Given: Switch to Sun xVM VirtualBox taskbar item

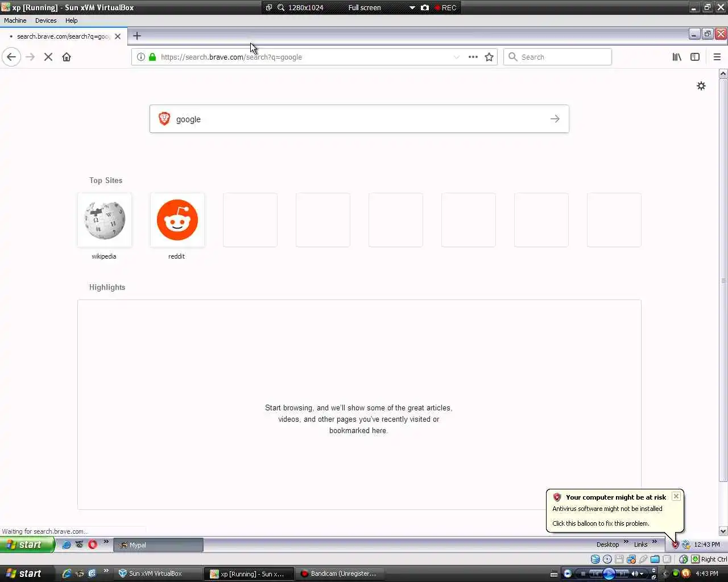Looking at the screenshot, I should coord(158,573).
